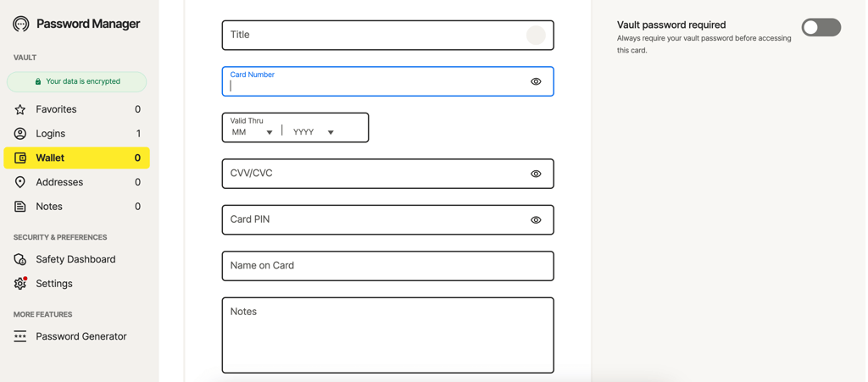This screenshot has width=868, height=382.
Task: Reveal the card number with eye icon
Action: (536, 81)
